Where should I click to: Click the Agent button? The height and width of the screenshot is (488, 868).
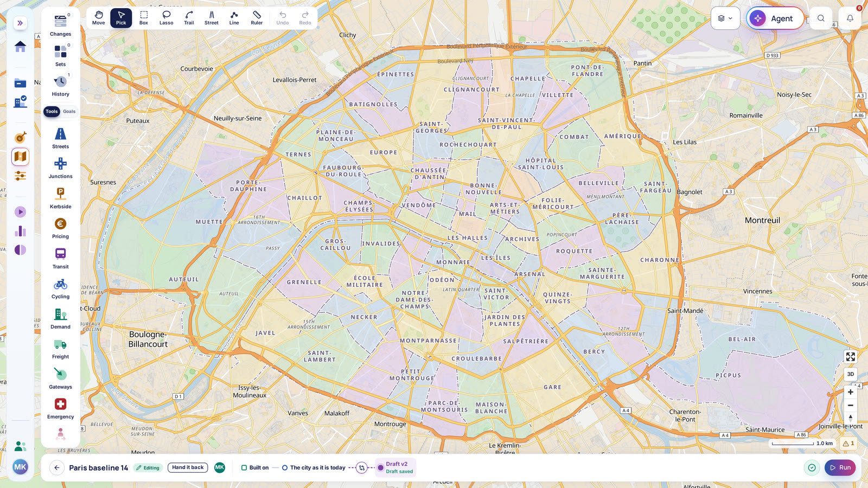775,18
